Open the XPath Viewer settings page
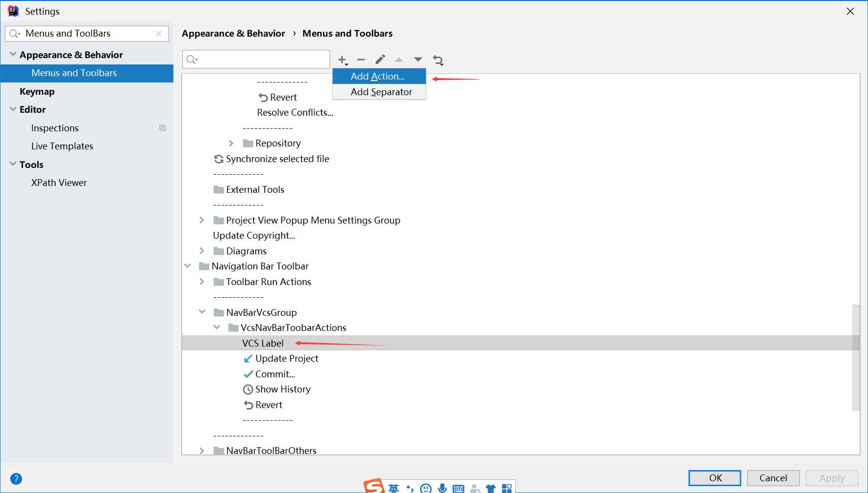 point(59,183)
